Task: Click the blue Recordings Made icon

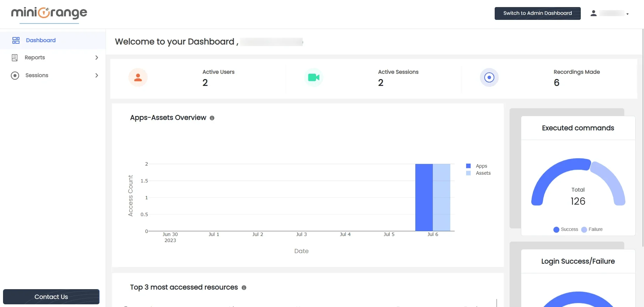Action: tap(489, 77)
